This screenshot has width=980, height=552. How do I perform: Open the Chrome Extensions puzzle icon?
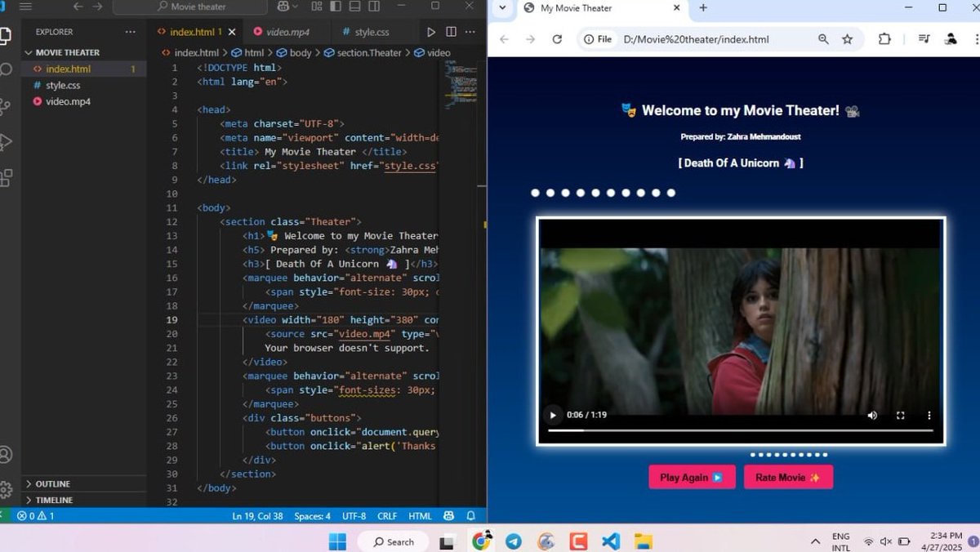884,39
